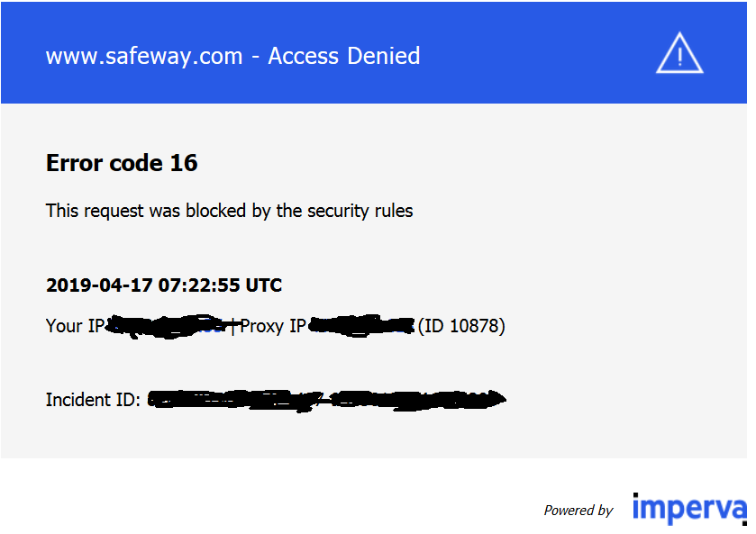Click the number 16 in the error heading
The image size is (756, 534).
(184, 163)
